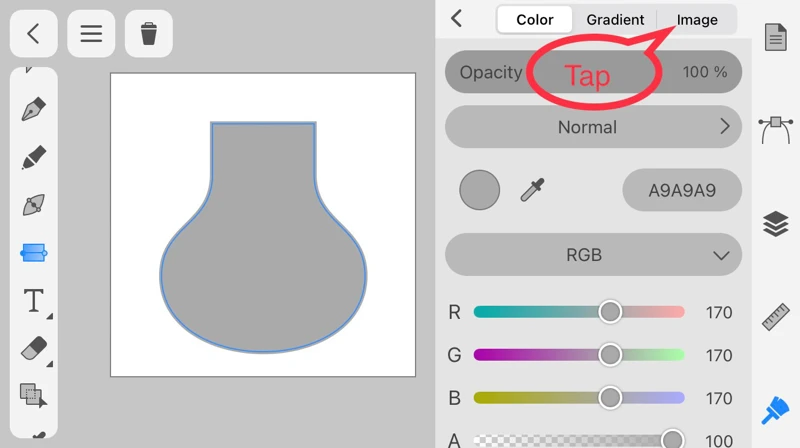Open the Normal blend mode menu
This screenshot has height=448, width=800.
coord(593,127)
